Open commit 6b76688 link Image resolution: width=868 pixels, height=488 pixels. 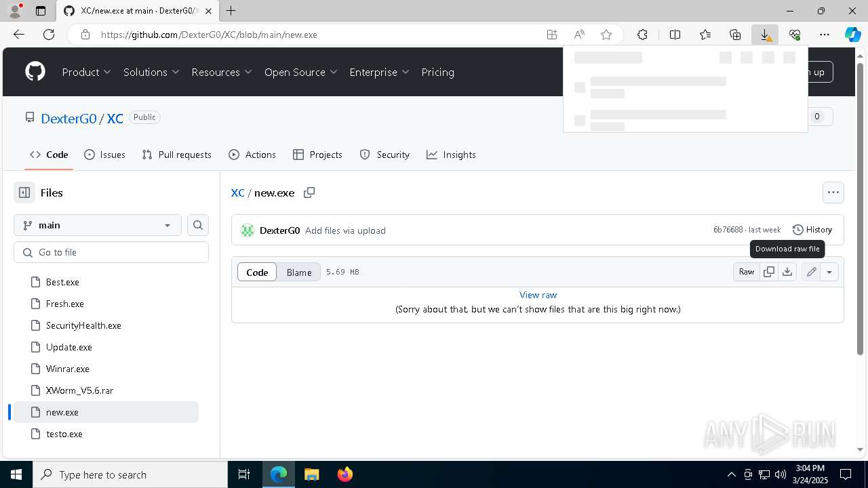pyautogui.click(x=728, y=230)
